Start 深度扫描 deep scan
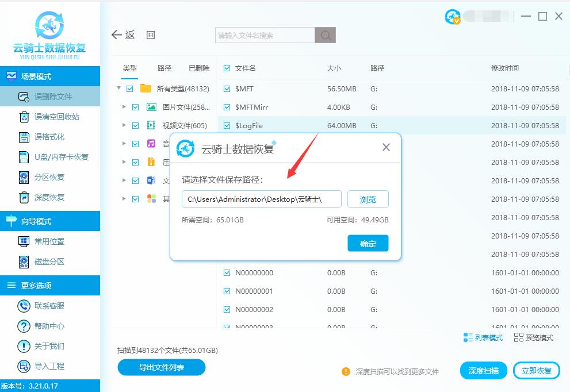Image resolution: width=570 pixels, height=392 pixels. [x=484, y=371]
